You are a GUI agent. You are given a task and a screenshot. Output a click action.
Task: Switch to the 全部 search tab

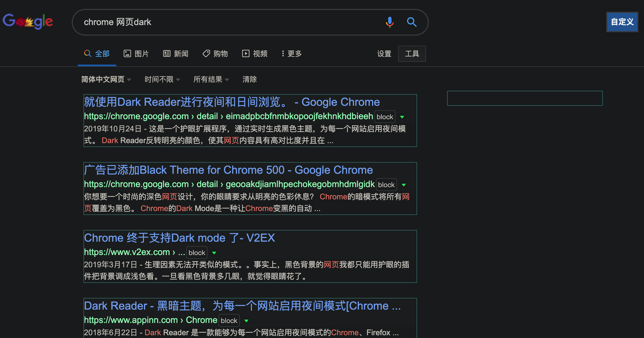[x=97, y=53]
